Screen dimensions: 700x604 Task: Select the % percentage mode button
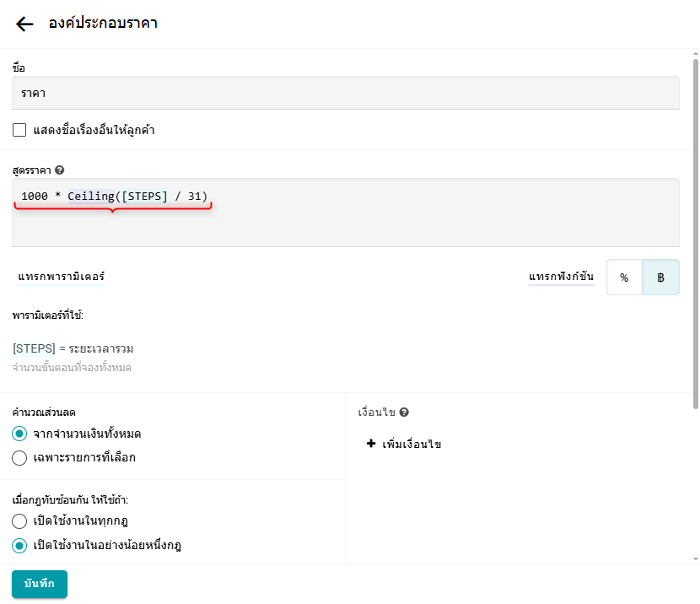tap(624, 278)
